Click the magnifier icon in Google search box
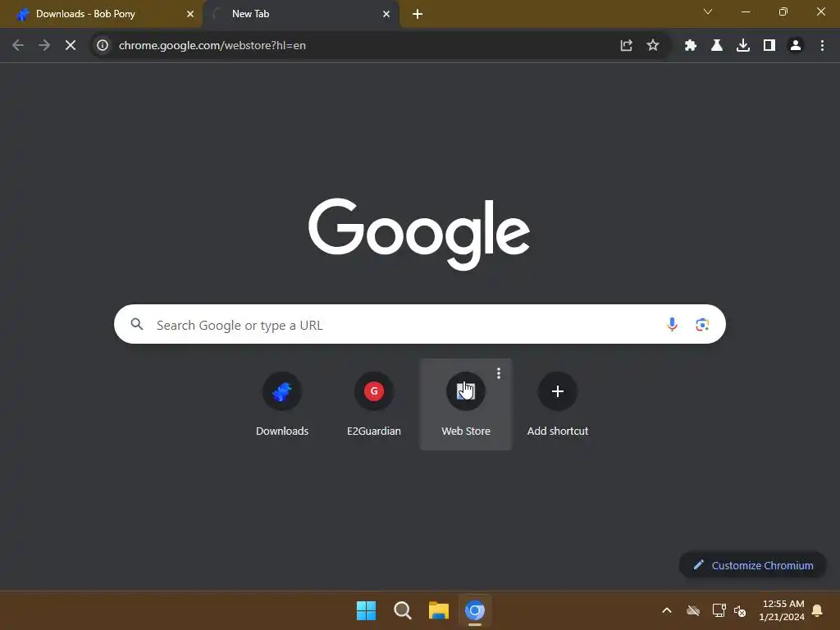The image size is (840, 630). coord(137,324)
